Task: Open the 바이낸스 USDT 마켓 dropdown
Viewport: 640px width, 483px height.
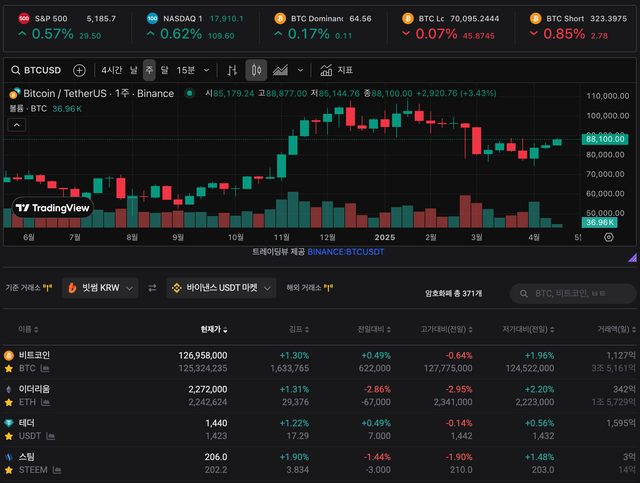Action: [x=222, y=288]
